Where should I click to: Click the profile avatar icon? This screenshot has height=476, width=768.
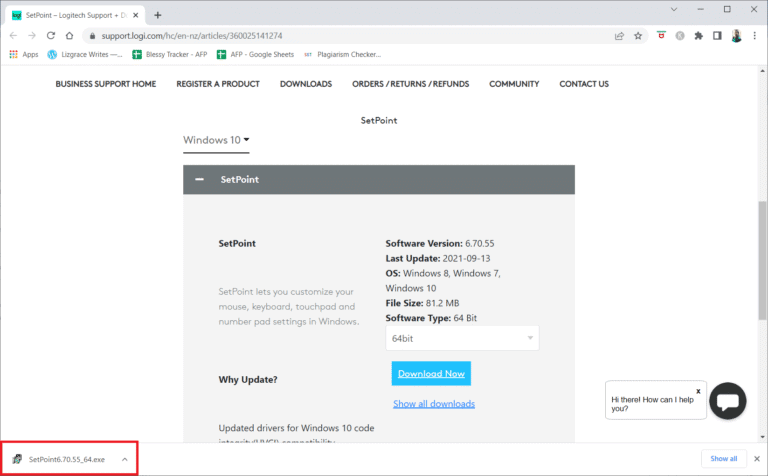(736, 35)
